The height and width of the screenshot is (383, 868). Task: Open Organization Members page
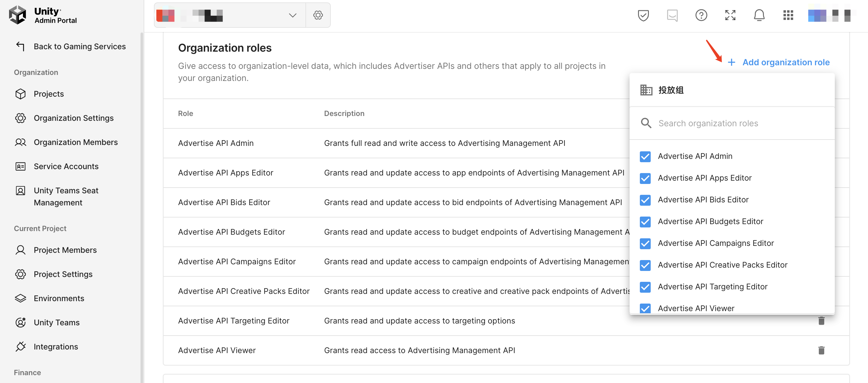coord(76,142)
